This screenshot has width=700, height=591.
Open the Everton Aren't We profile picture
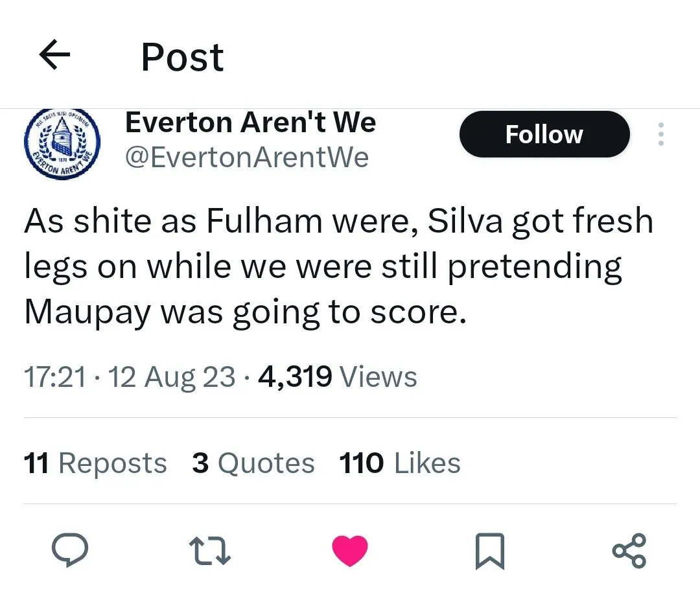coord(62,144)
